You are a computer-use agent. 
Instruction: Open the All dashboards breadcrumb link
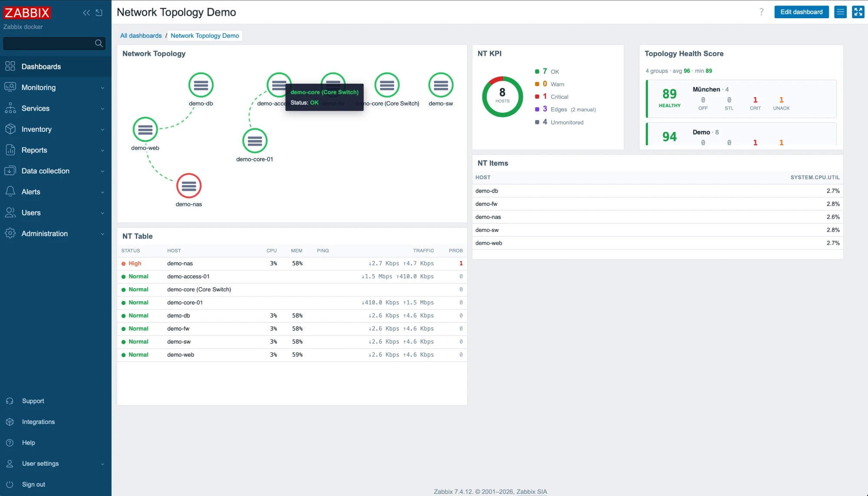tap(141, 36)
